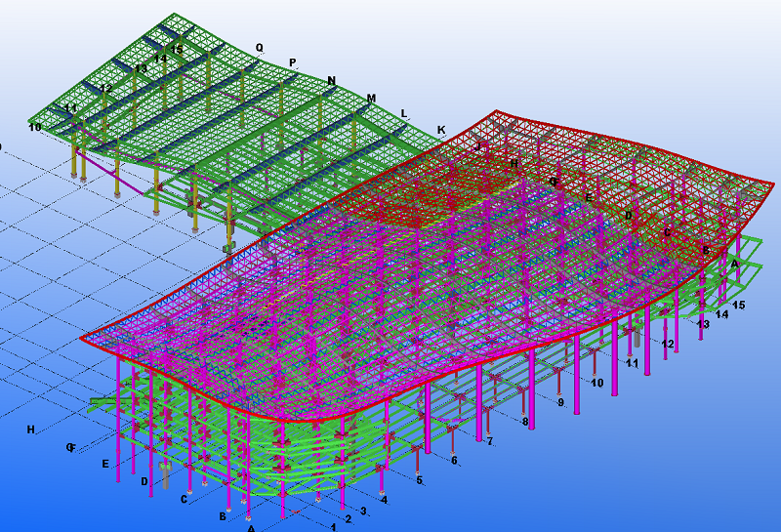781x532 pixels.
Task: Select grid label E on the left side
Action: click(x=105, y=465)
